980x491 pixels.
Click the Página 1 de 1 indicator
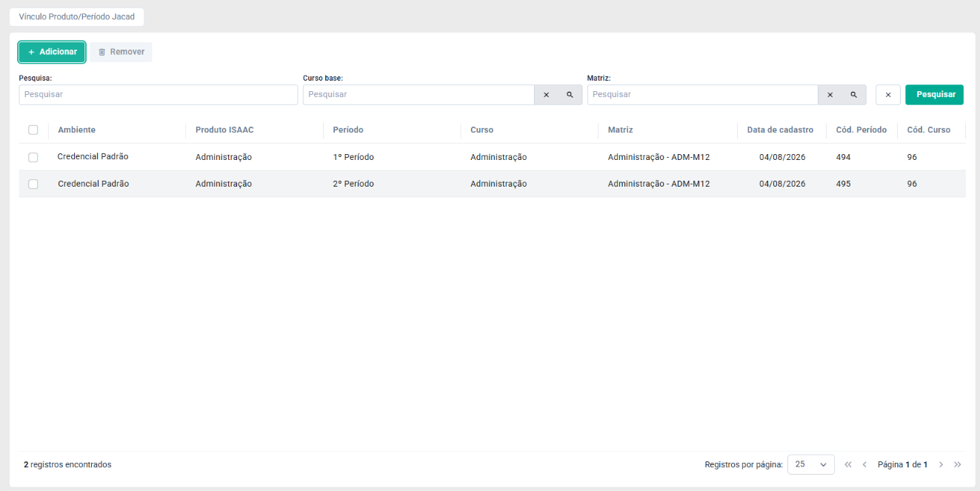[x=902, y=464]
